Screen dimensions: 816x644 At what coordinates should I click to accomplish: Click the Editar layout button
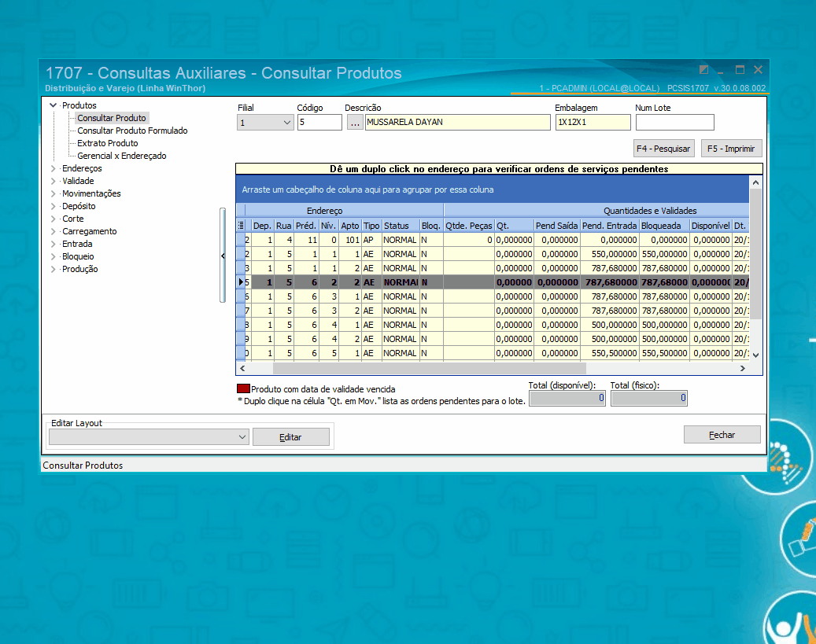291,437
